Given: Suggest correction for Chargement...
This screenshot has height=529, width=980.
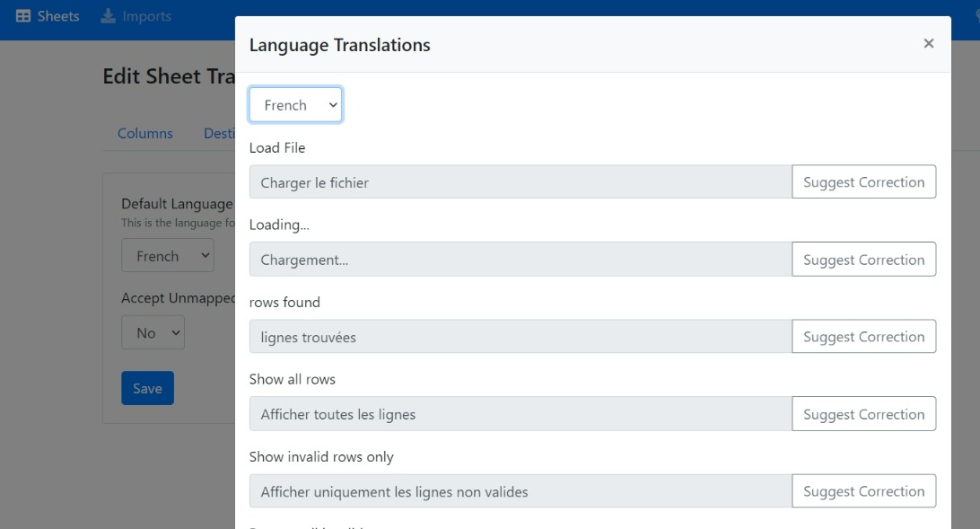Looking at the screenshot, I should [863, 260].
